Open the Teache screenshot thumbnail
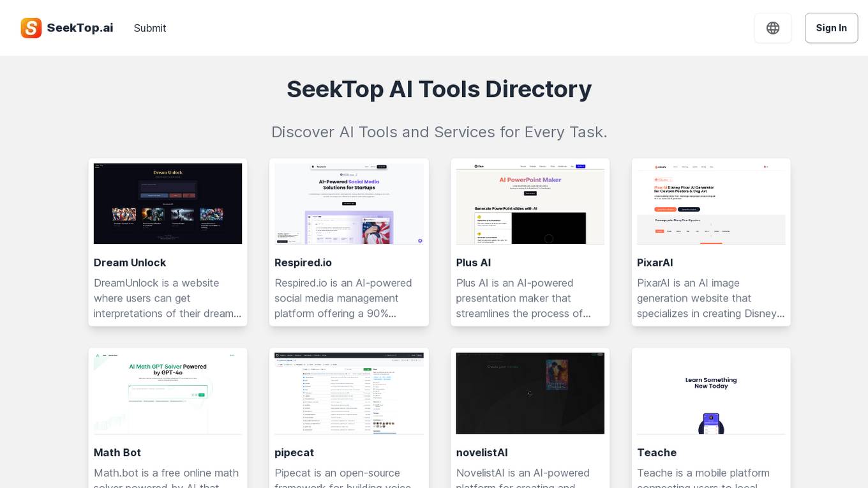Viewport: 868px width, 488px height. point(711,393)
